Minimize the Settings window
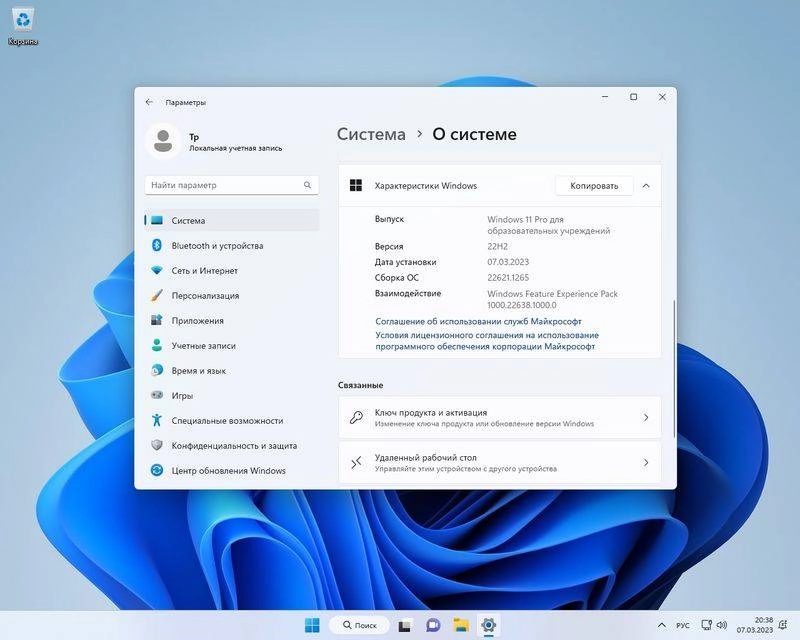Viewport: 800px width, 640px height. coord(605,97)
